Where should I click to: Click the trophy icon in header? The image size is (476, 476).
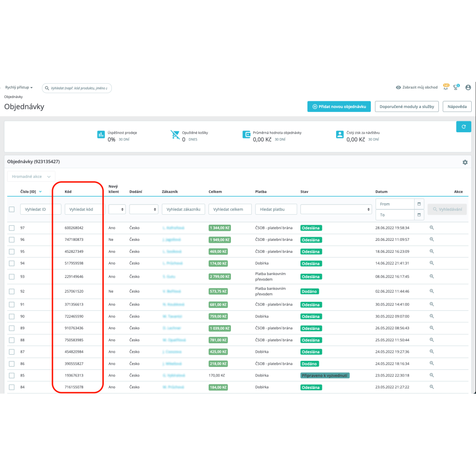point(457,87)
